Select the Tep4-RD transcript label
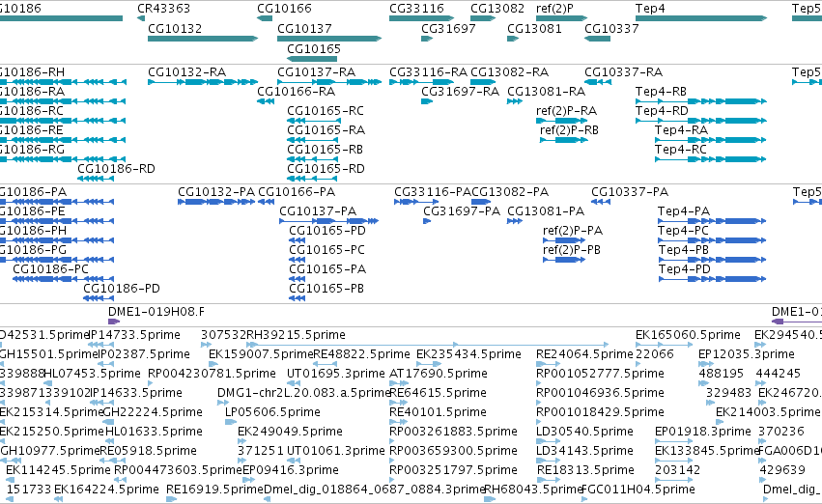Image resolution: width=822 pixels, height=504 pixels. coord(662,110)
